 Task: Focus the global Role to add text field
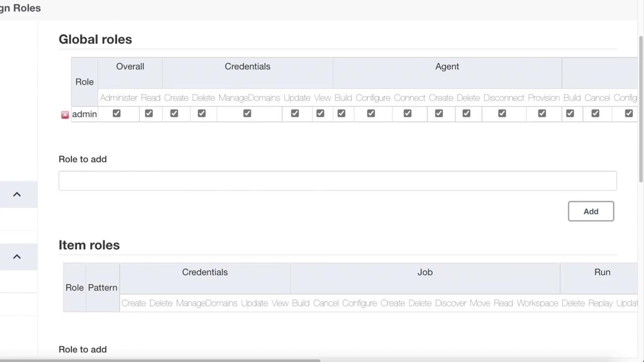[337, 181]
